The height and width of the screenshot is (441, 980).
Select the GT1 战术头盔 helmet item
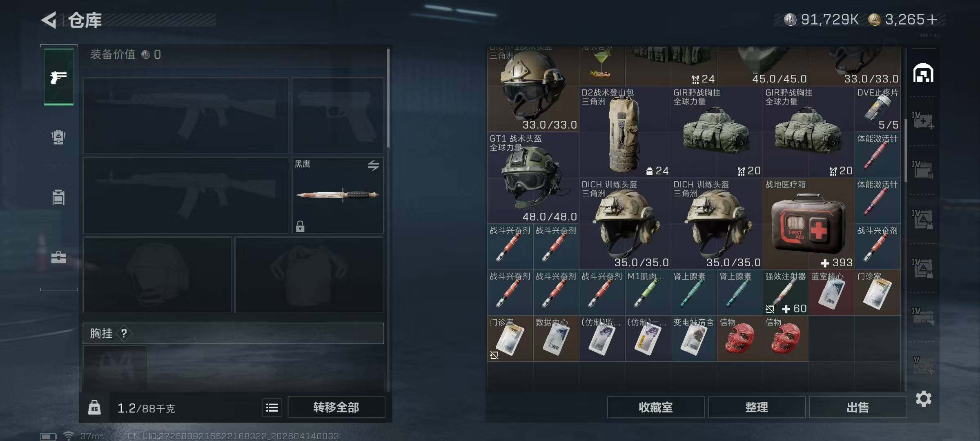tap(533, 178)
